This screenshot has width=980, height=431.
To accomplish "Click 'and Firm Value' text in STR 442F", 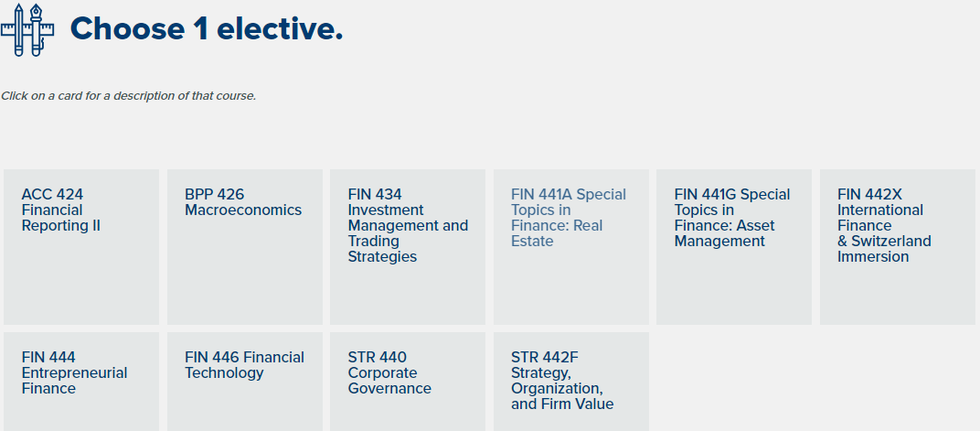I will coord(562,404).
